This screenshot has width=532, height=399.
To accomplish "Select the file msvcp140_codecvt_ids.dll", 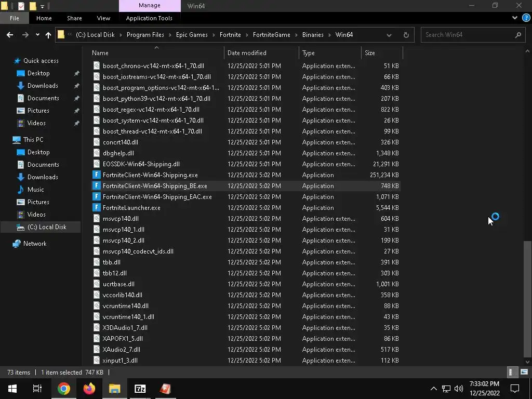I will (x=138, y=251).
